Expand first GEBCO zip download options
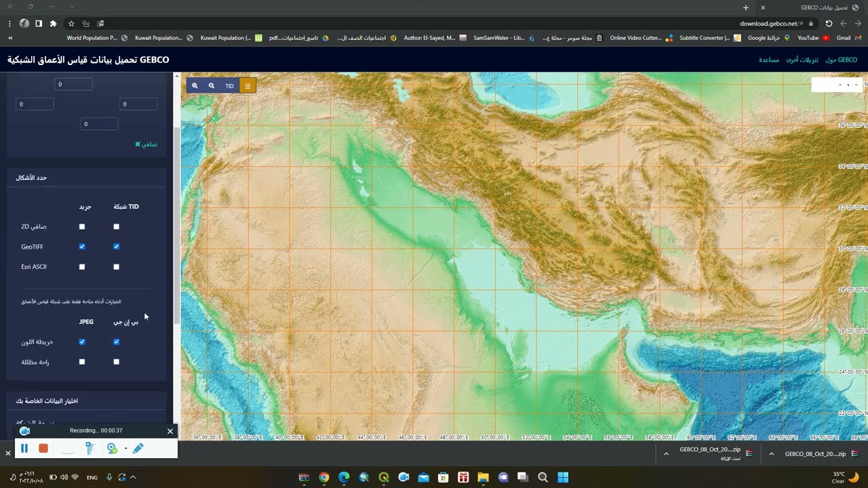The width and height of the screenshot is (868, 488). click(666, 453)
